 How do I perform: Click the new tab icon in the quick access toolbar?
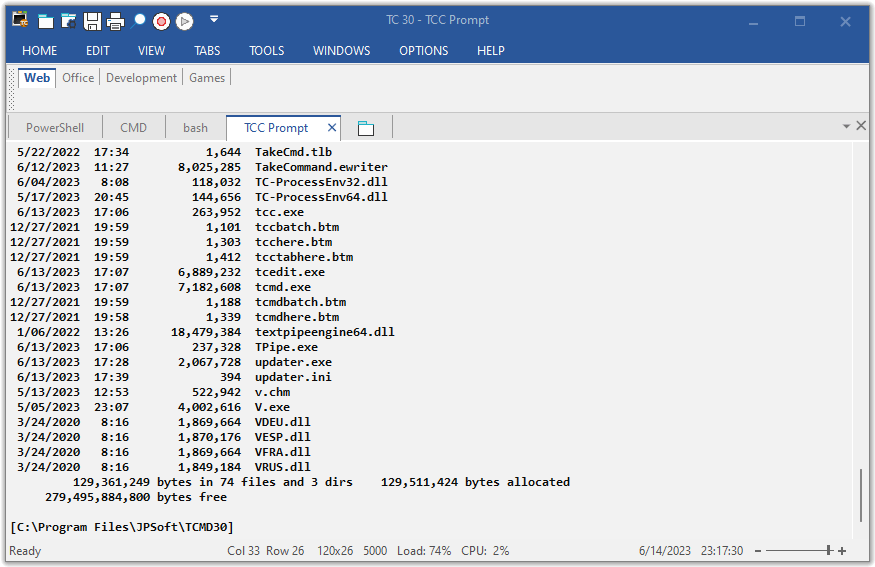pos(45,21)
